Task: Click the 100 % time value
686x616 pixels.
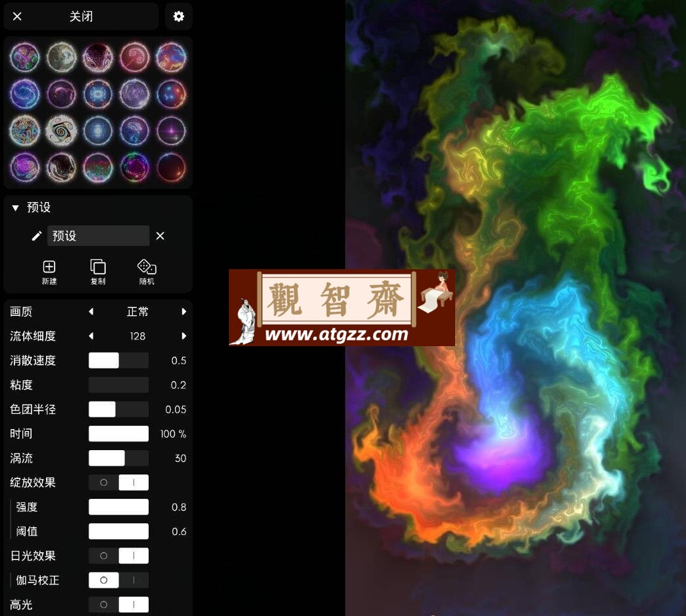Action: click(x=173, y=434)
